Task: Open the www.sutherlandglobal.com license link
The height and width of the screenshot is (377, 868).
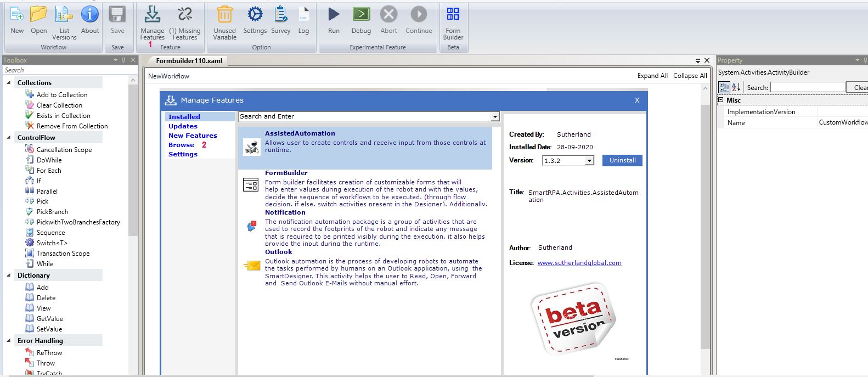Action: (x=579, y=263)
